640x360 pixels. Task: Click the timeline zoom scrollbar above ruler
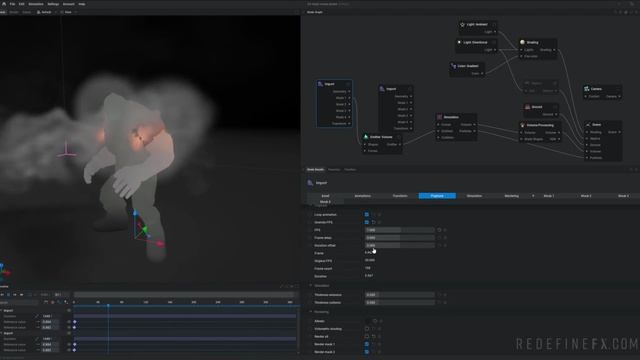(x=184, y=295)
